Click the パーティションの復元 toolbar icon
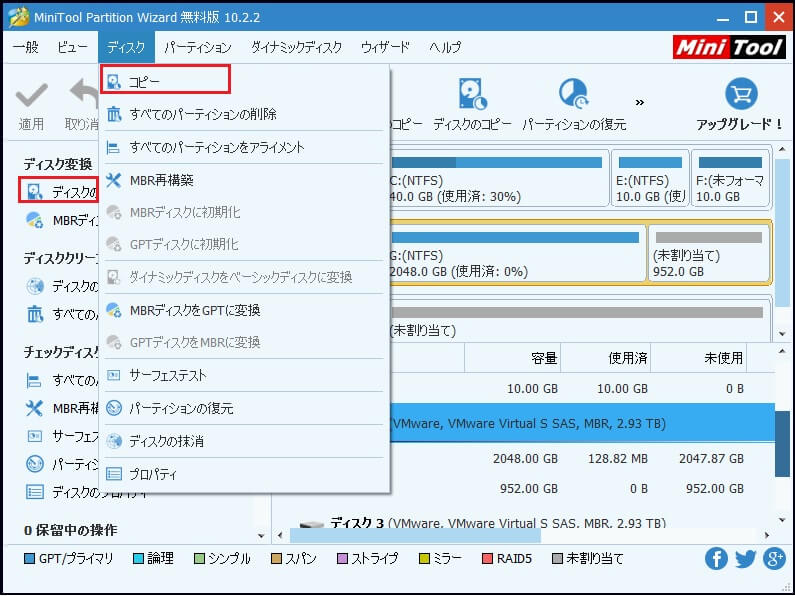The height and width of the screenshot is (596, 795). pos(574,94)
